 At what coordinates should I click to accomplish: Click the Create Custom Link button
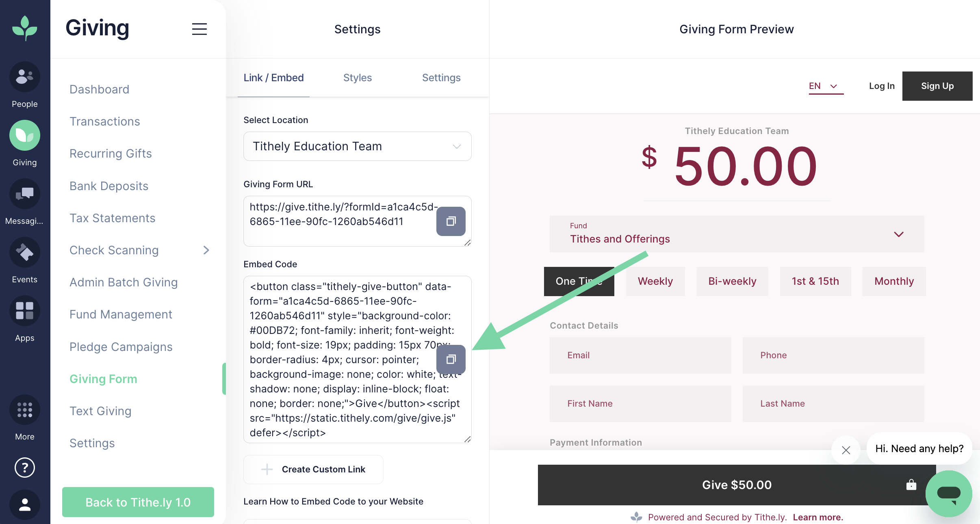pos(313,470)
